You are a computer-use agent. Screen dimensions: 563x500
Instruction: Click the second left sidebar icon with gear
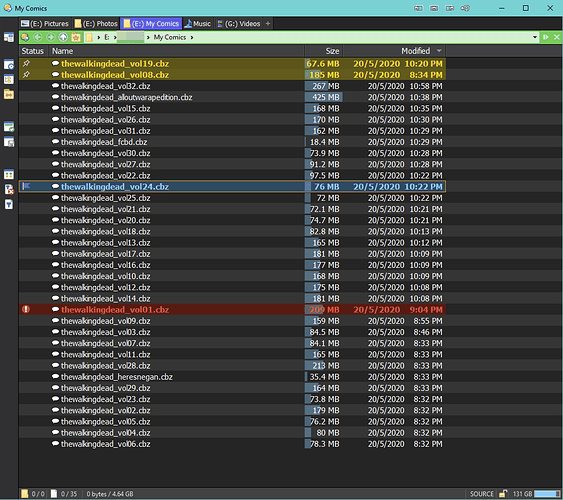point(9,65)
